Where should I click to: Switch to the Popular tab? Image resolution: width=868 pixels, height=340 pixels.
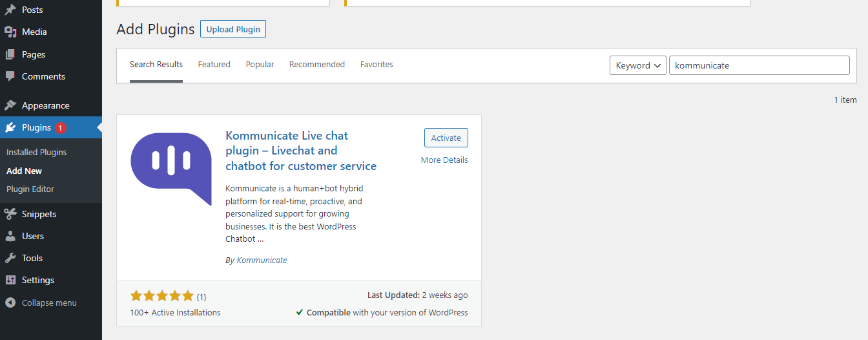[x=260, y=65]
